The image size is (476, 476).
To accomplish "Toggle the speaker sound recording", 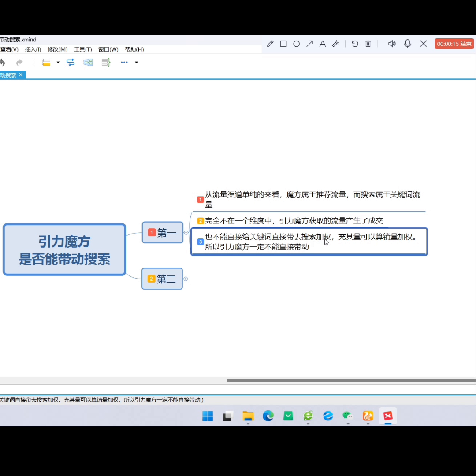I will click(x=392, y=44).
